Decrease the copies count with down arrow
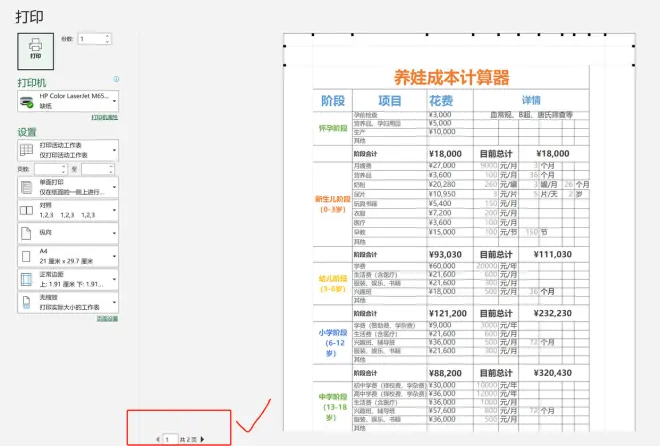Image resolution: width=660 pixels, height=446 pixels. coord(108,42)
